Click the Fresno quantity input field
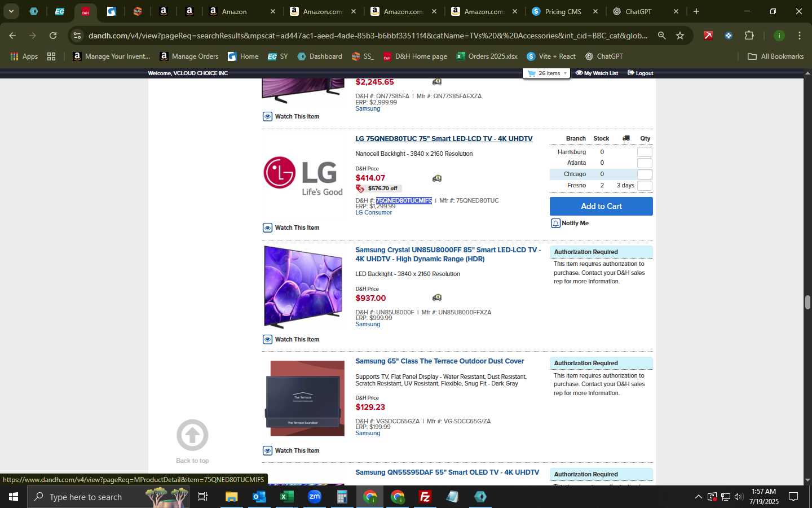 (645, 186)
